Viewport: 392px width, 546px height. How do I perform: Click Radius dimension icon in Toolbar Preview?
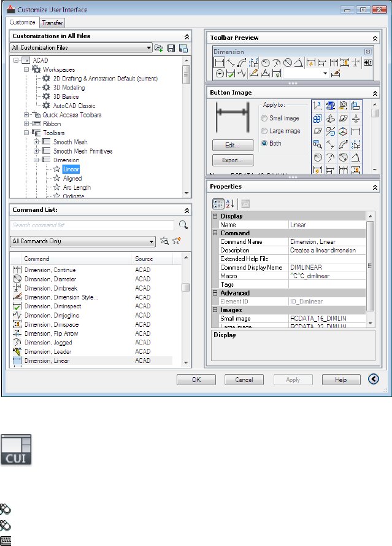click(x=266, y=63)
